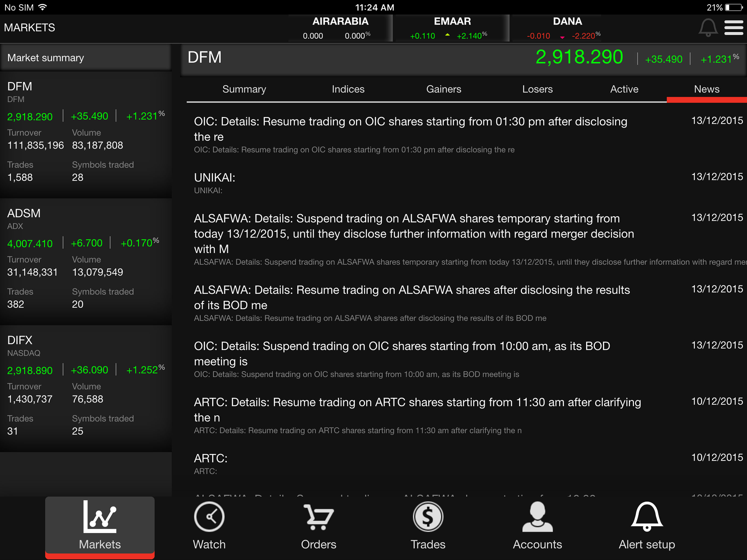Open the DIFX NASDAQ market card
This screenshot has height=560, width=747.
click(x=86, y=389)
